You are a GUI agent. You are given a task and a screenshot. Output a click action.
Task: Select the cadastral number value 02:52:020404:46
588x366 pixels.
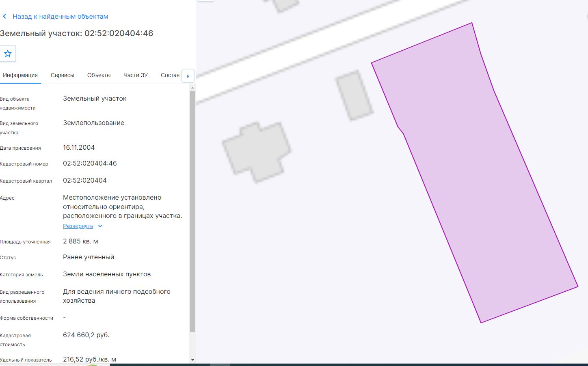coord(90,164)
